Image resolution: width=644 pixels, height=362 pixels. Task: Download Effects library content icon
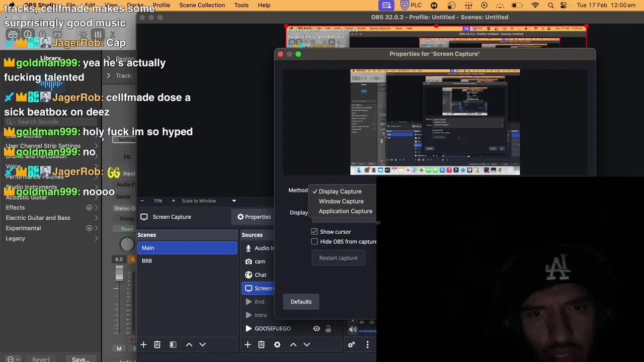click(89, 208)
